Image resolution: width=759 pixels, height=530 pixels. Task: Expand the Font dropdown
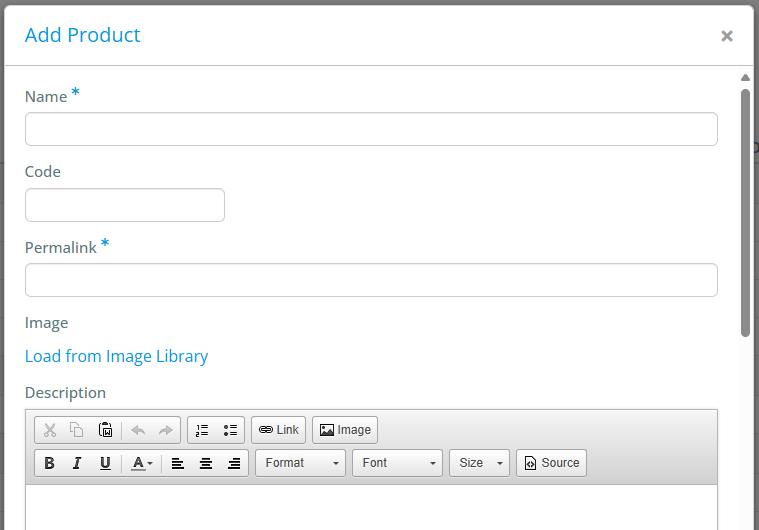pyautogui.click(x=397, y=463)
